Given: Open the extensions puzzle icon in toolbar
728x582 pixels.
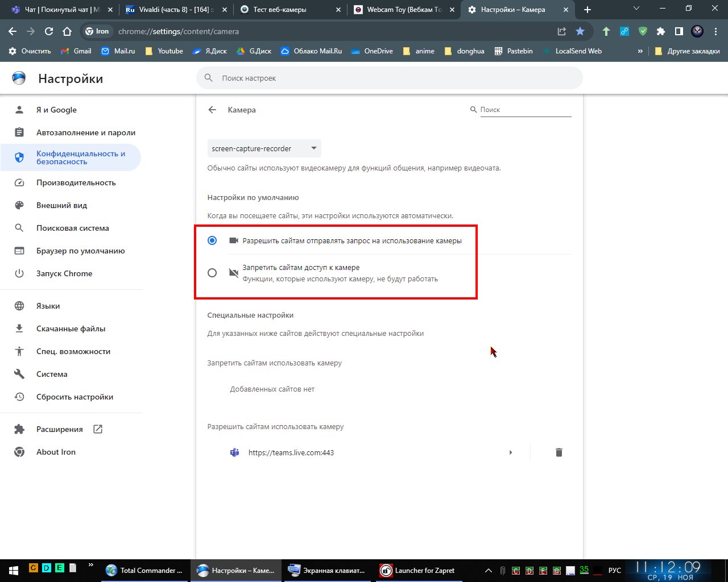Looking at the screenshot, I should [x=660, y=31].
